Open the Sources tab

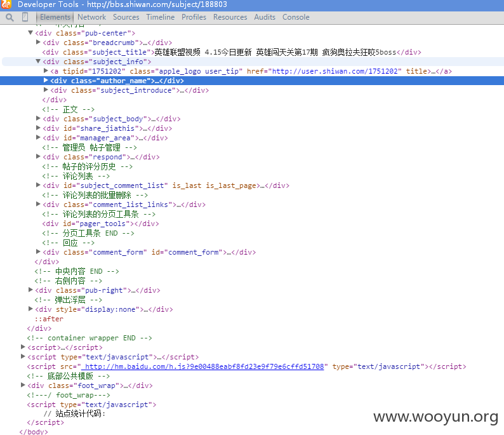pos(126,17)
